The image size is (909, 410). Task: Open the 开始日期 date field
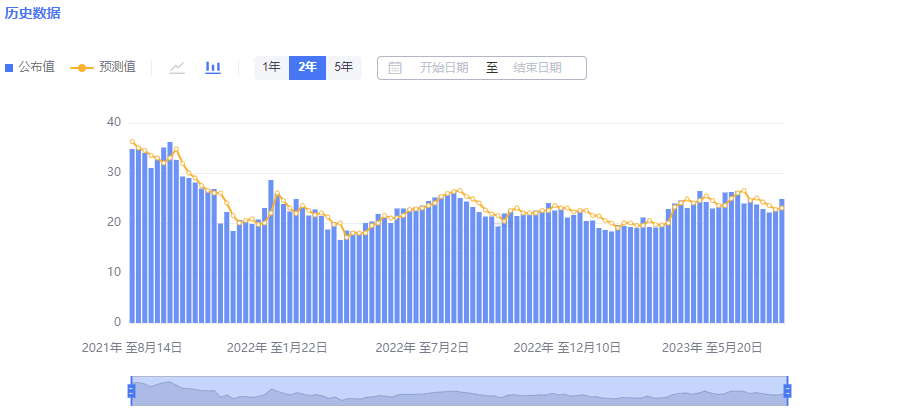point(443,68)
